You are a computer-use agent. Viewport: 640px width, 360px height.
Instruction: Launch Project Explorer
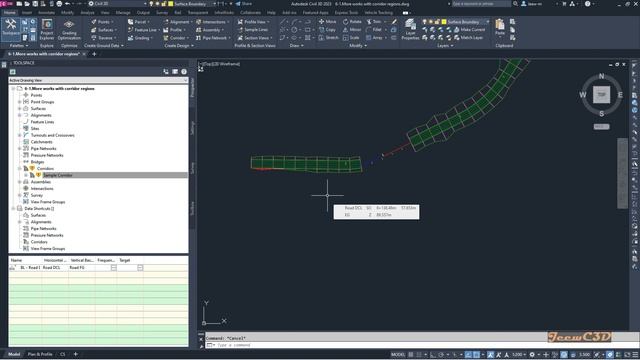tap(47, 29)
